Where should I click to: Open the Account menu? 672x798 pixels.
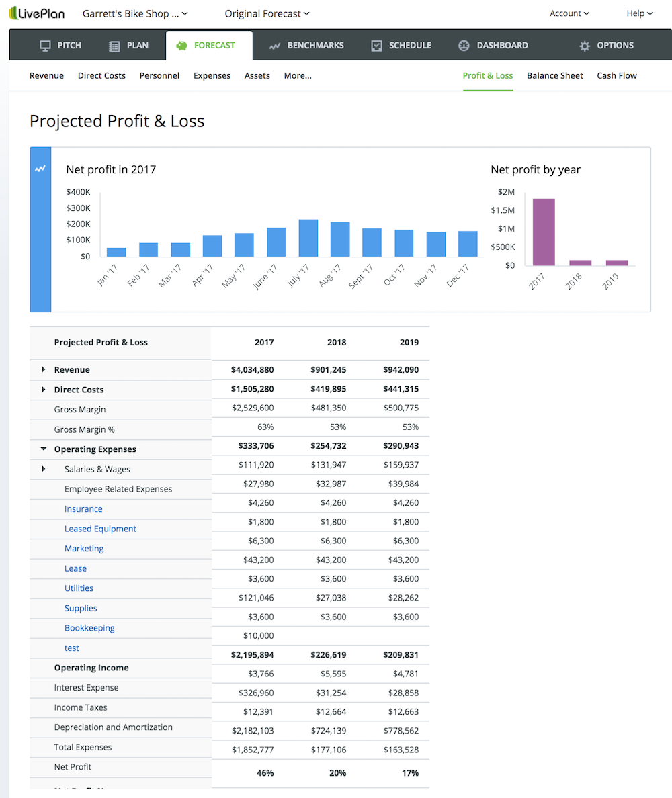point(569,13)
